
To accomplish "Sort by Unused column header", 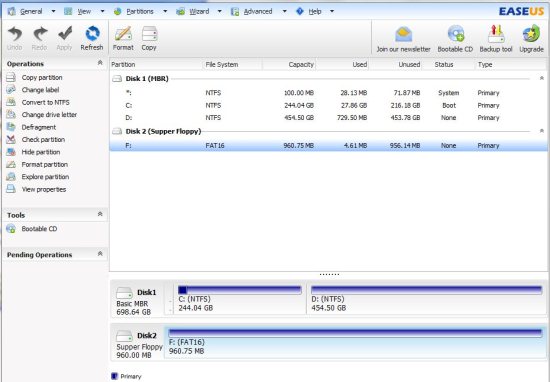I will pyautogui.click(x=396, y=65).
